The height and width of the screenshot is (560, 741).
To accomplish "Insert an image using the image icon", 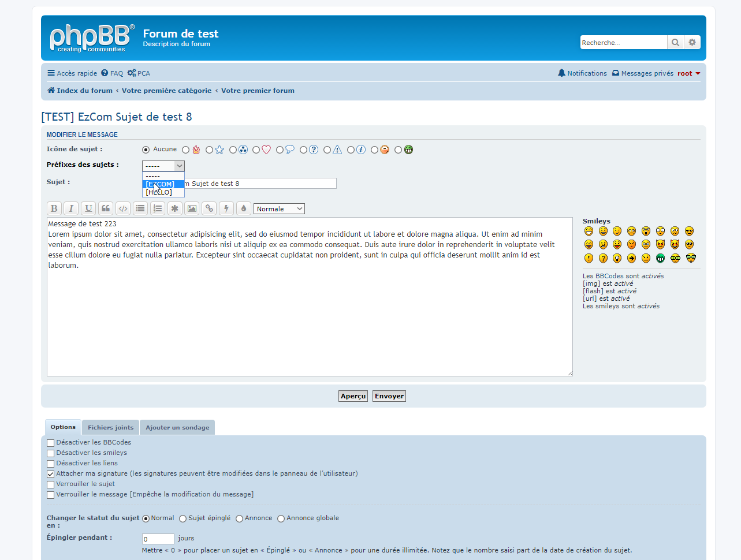I will point(192,208).
